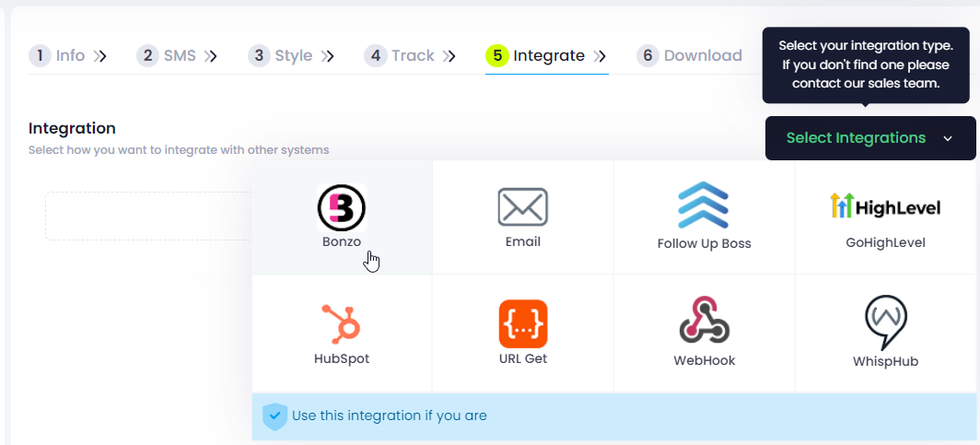Click the Bonzo label
The width and height of the screenshot is (980, 445).
(x=341, y=242)
